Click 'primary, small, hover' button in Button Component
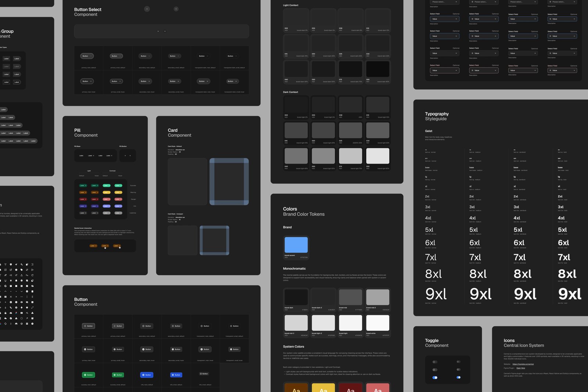This screenshot has width=588, height=392. click(x=118, y=349)
